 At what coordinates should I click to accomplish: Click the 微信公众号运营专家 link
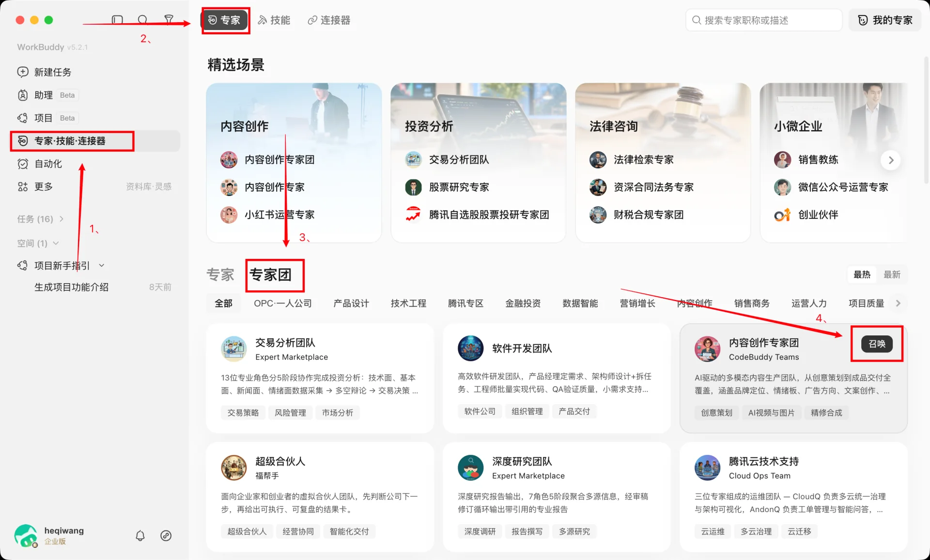[x=843, y=187]
